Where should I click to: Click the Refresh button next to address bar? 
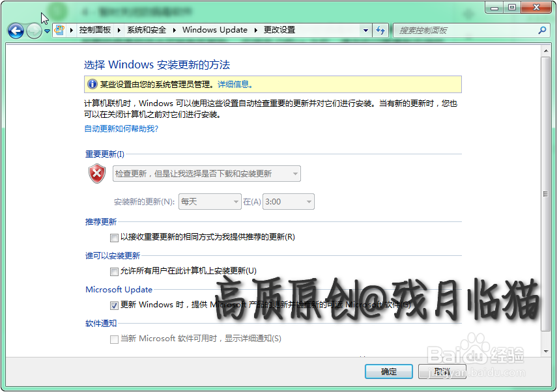[381, 31]
